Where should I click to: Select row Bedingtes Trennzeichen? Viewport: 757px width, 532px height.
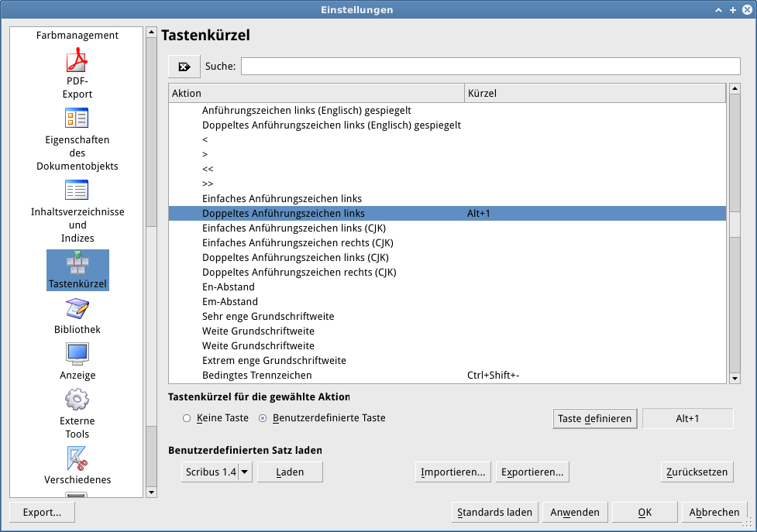(x=447, y=376)
